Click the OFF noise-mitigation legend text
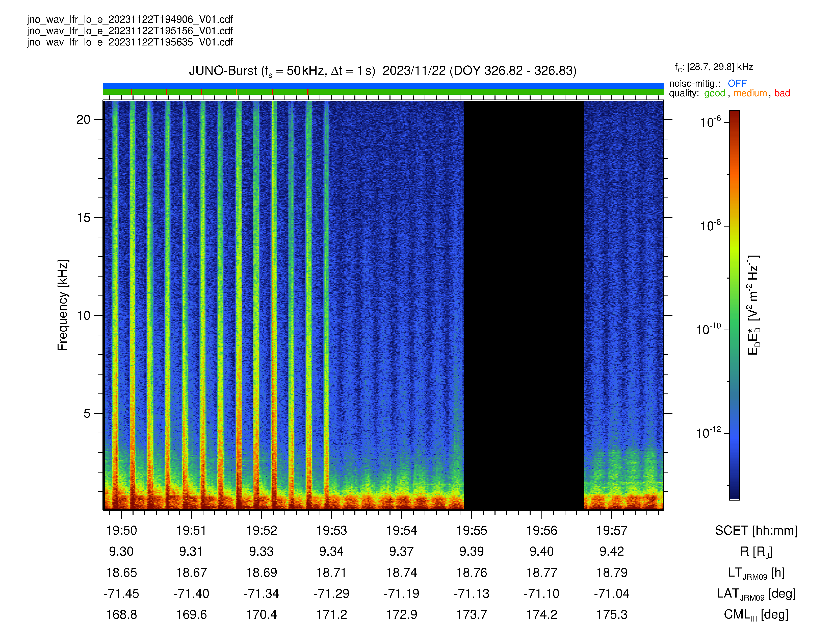This screenshot has width=833, height=644. coord(737,84)
